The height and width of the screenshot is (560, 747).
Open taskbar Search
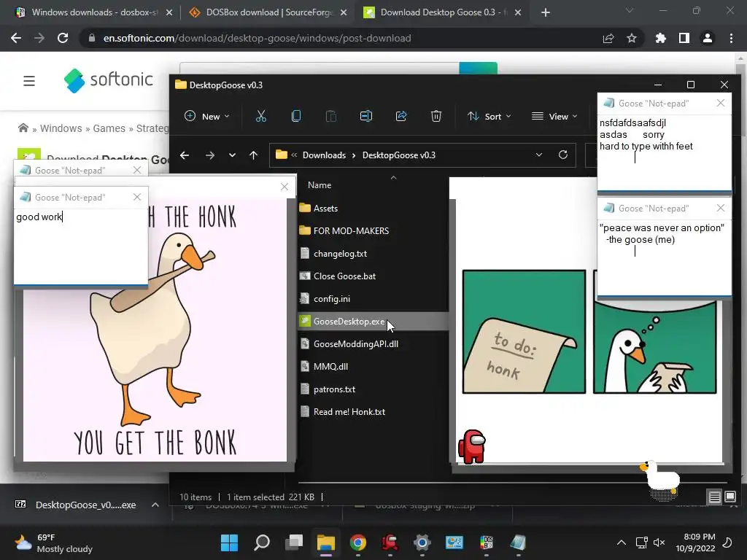click(x=262, y=542)
